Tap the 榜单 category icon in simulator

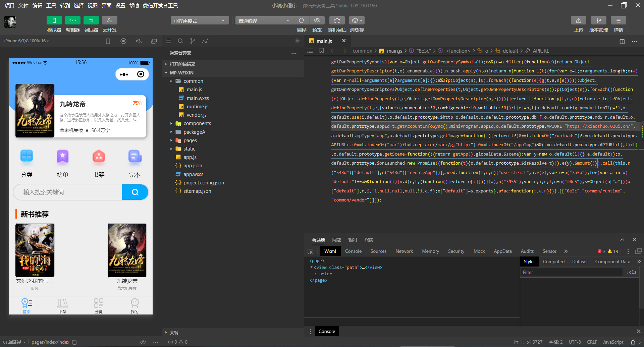(x=63, y=157)
